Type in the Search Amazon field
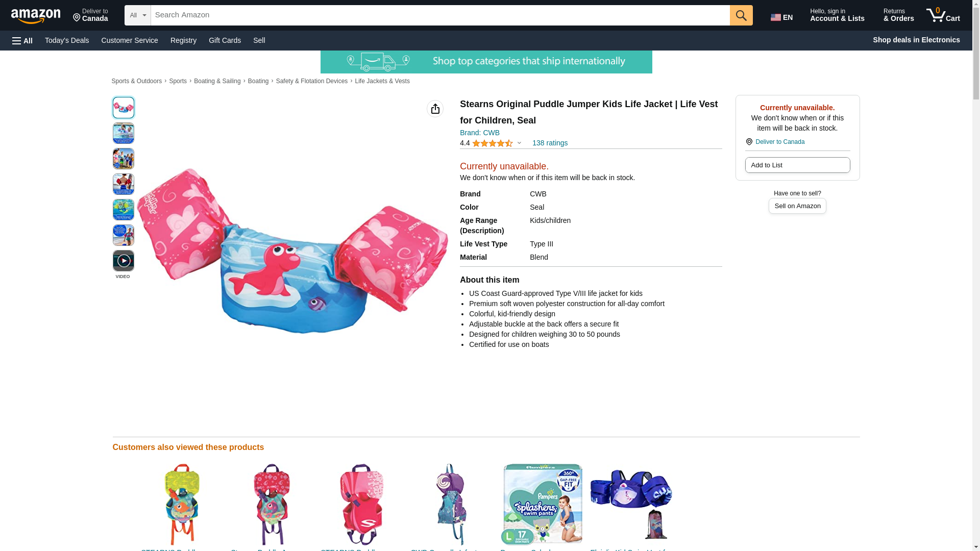The width and height of the screenshot is (980, 551). 439,15
